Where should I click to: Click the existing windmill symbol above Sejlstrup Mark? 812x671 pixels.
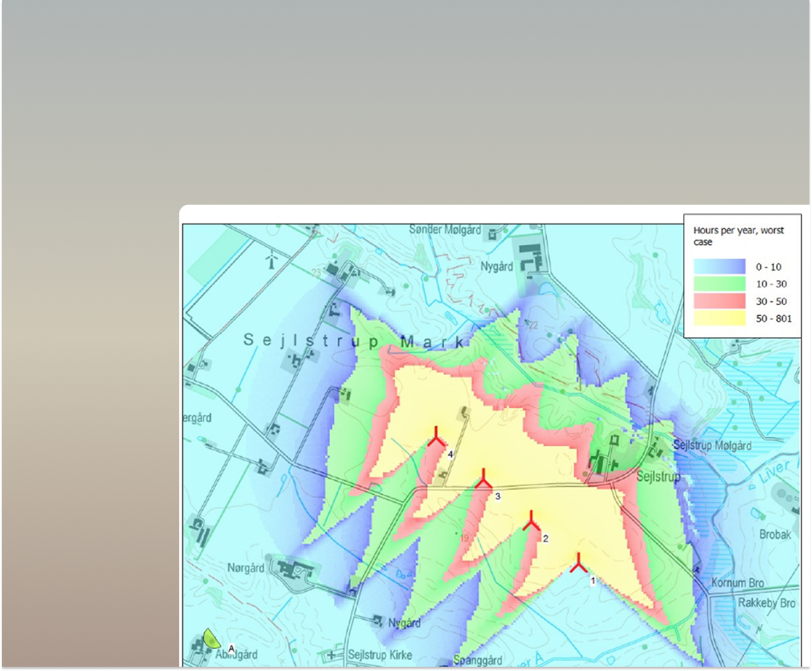click(271, 259)
